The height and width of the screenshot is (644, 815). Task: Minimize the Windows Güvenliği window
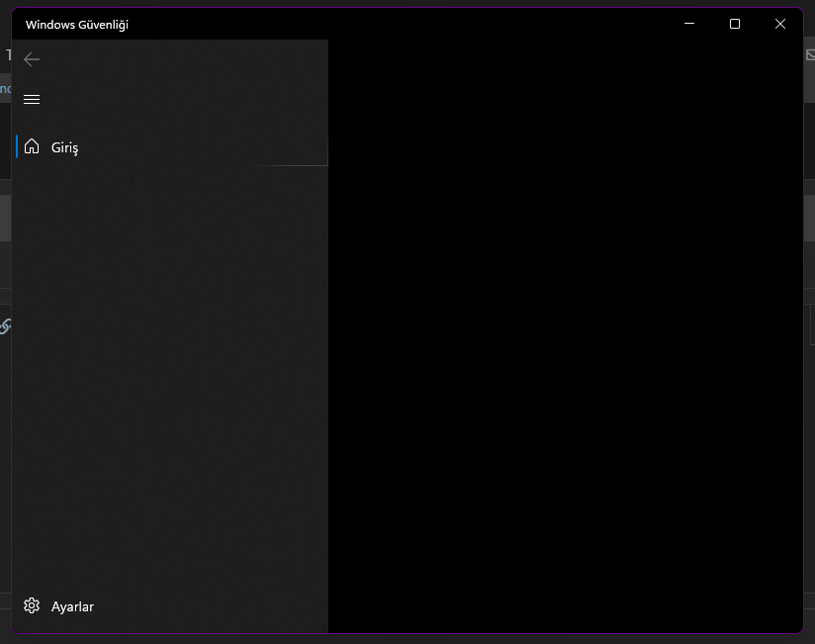689,24
